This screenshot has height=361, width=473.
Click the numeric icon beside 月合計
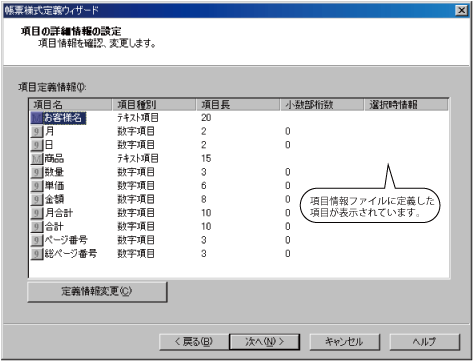[37, 213]
